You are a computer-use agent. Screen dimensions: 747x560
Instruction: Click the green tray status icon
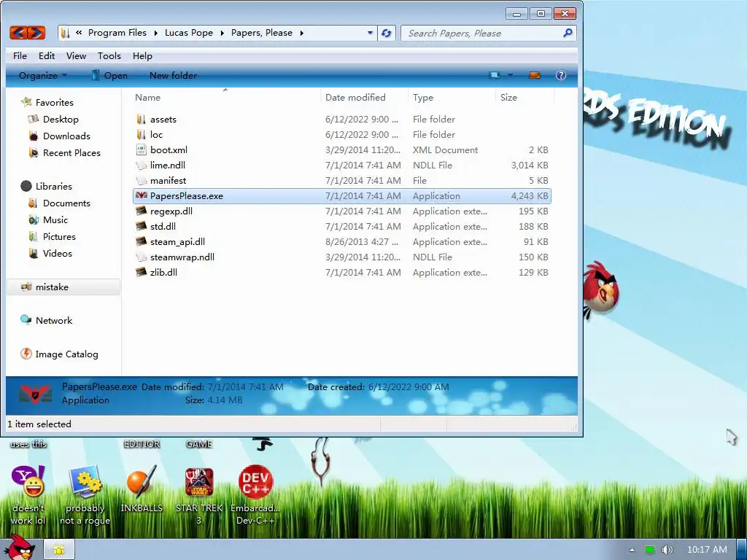pos(649,550)
